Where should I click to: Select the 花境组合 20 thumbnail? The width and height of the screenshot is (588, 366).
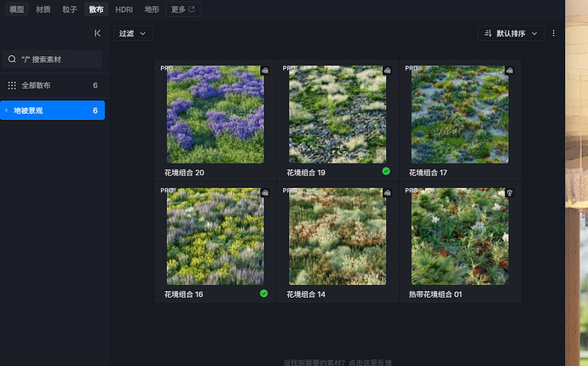coord(216,115)
